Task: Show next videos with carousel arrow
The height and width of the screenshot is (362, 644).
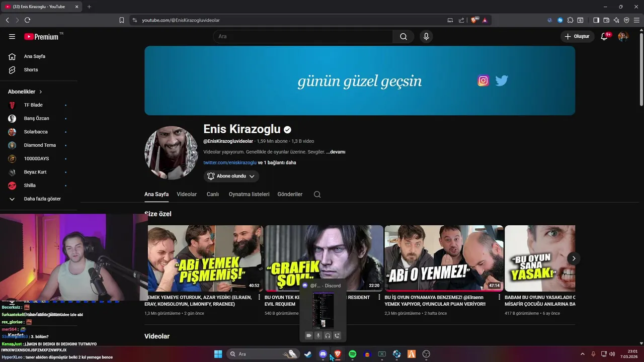Action: click(574, 258)
